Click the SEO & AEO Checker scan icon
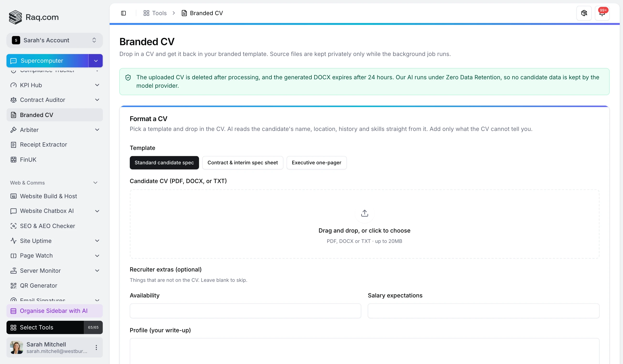 [x=13, y=226]
